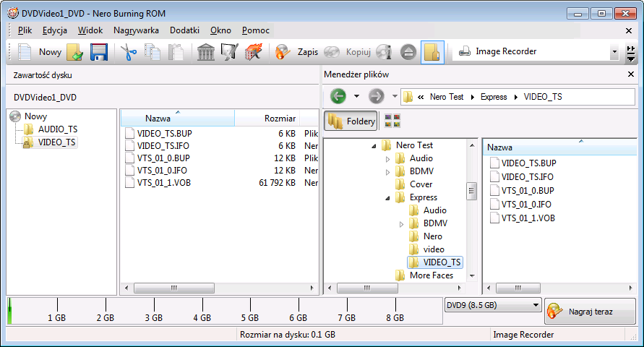Click the flame icon next to Zapis

282,52
